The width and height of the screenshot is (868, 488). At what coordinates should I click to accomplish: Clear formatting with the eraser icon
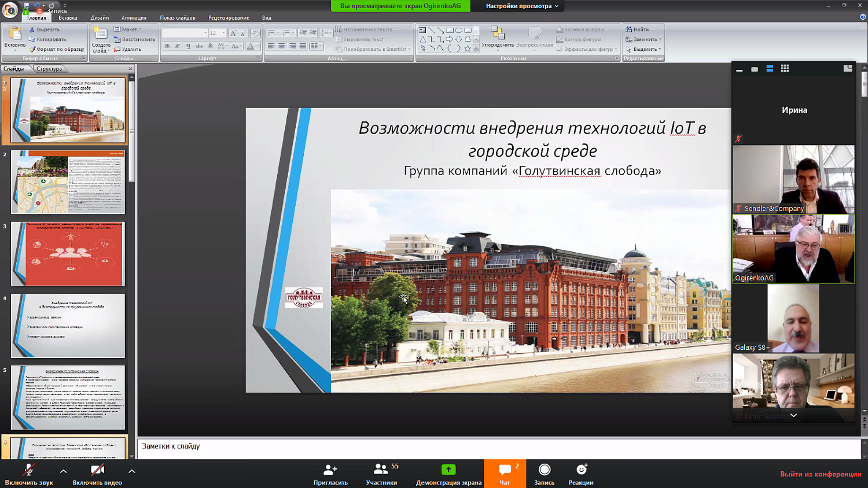click(255, 33)
